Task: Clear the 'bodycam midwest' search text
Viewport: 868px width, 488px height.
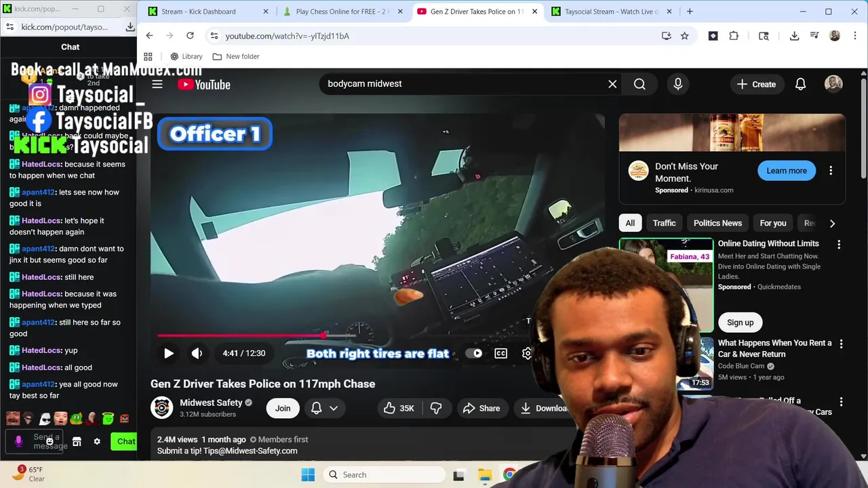Action: [612, 84]
